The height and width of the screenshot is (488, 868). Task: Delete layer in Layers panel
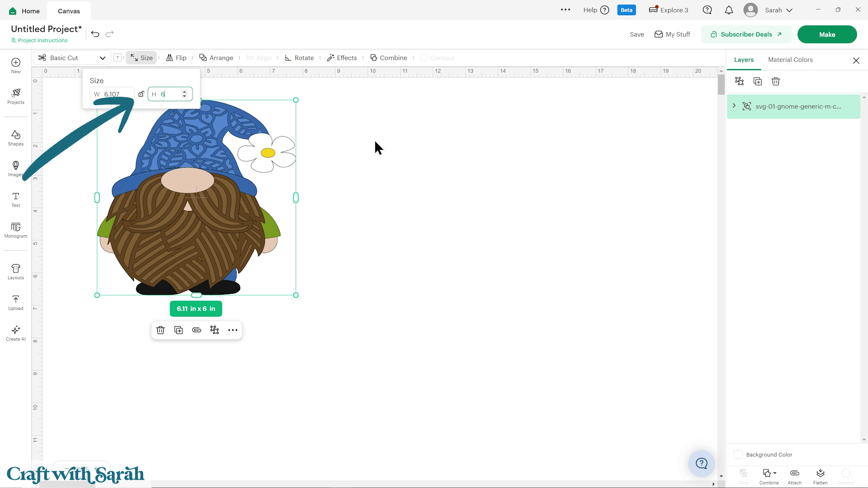pyautogui.click(x=776, y=81)
